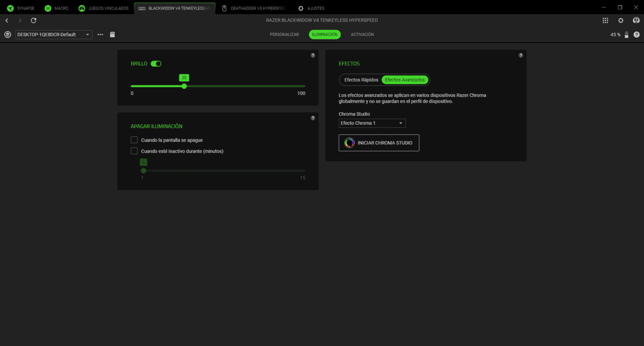
Task: Open the profile three-dots menu
Action: pos(100,35)
